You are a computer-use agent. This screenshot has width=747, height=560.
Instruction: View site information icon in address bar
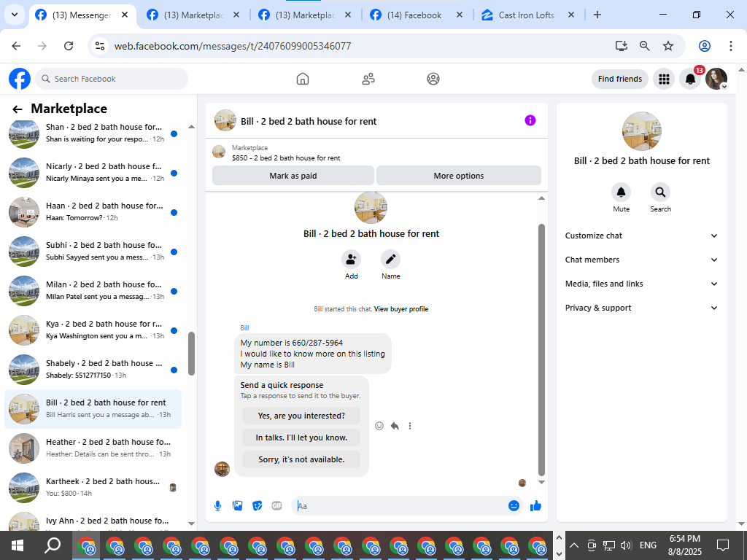pyautogui.click(x=99, y=46)
